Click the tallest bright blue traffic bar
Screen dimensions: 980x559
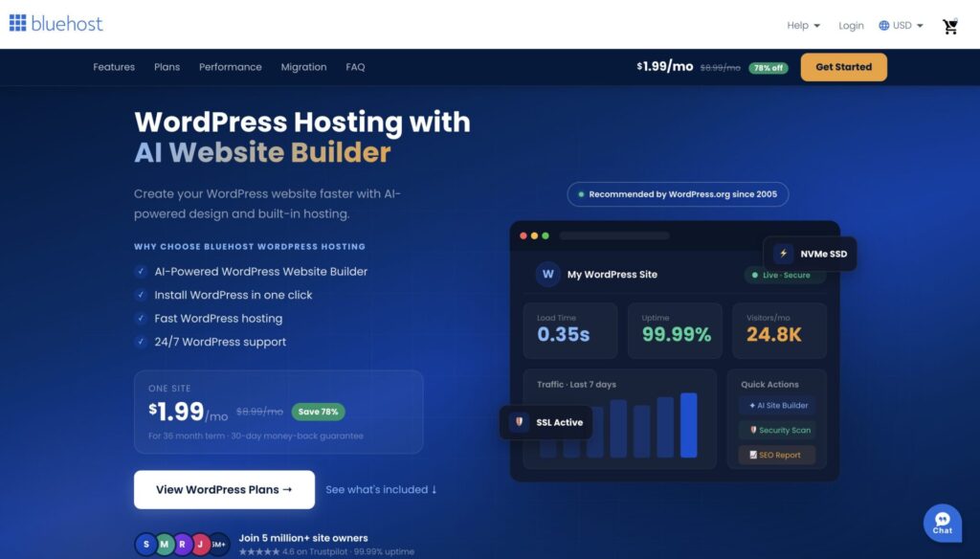(x=688, y=425)
